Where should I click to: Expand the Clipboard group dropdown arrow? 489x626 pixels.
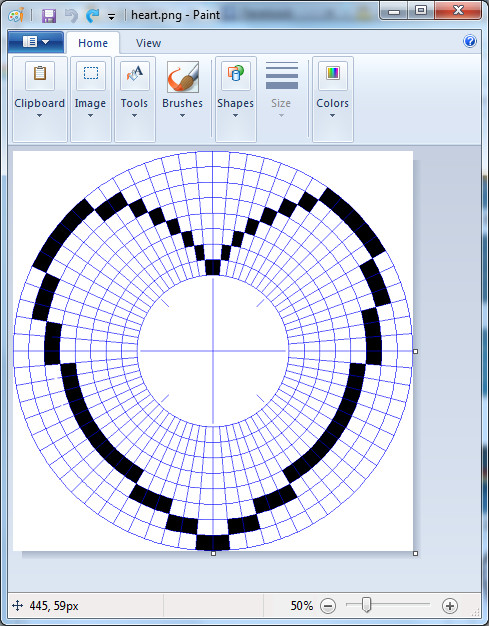click(x=40, y=116)
